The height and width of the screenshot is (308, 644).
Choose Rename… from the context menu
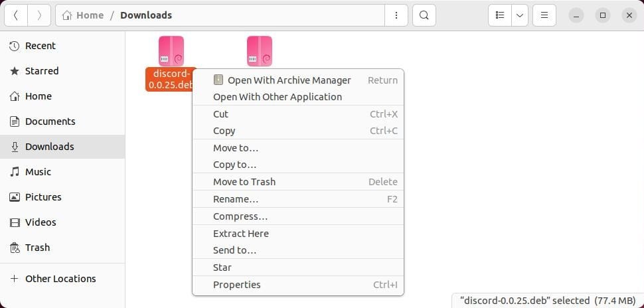click(298, 199)
